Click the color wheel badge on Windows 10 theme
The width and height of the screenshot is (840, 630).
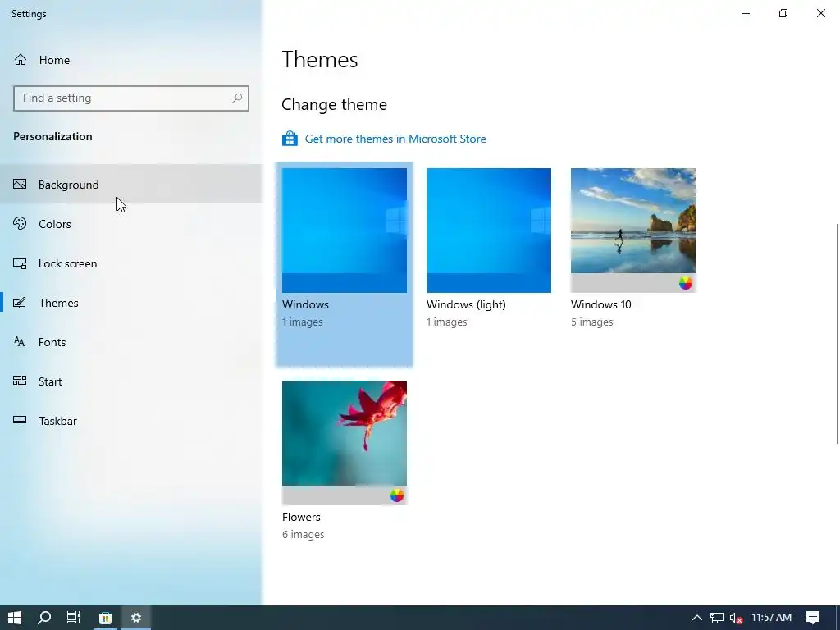[686, 283]
